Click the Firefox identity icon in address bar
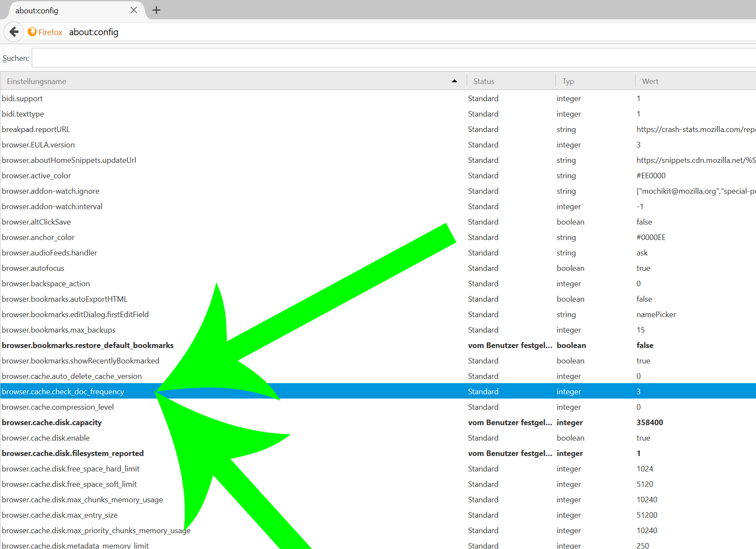Viewport: 756px width, 549px height. tap(32, 32)
